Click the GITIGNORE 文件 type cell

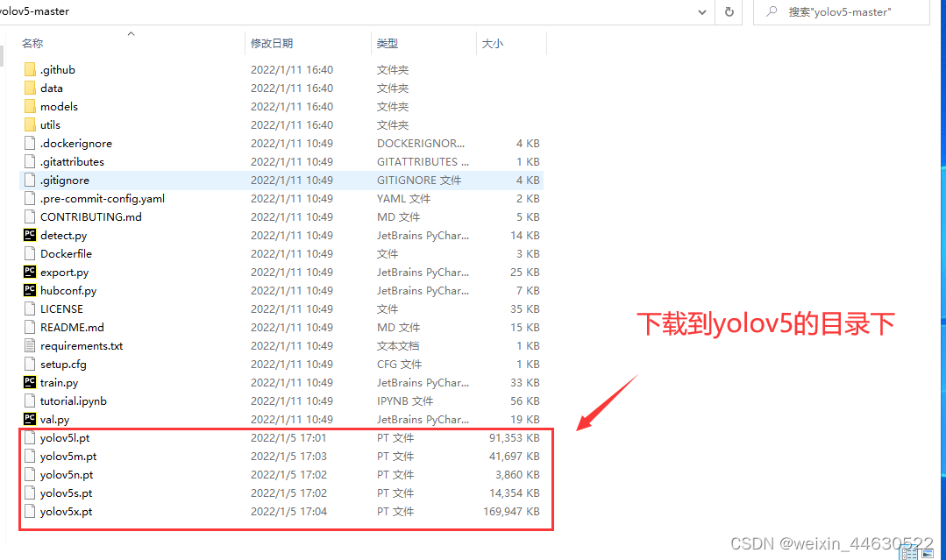[x=419, y=181]
